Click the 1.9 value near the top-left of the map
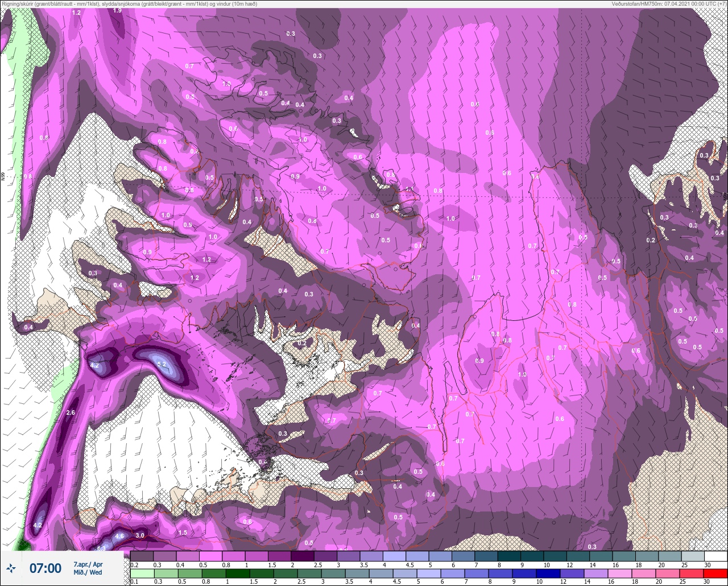 (x=117, y=10)
